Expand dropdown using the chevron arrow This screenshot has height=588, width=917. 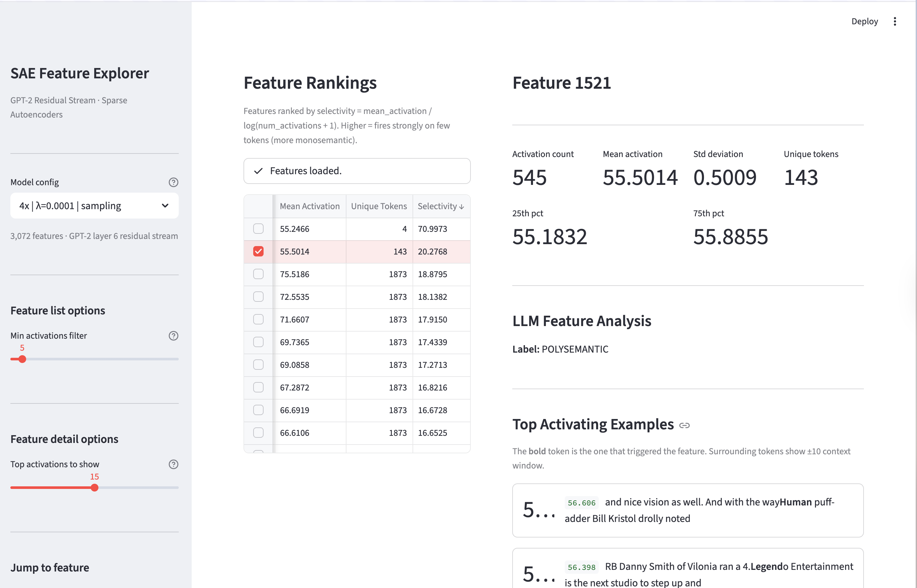[x=165, y=206]
